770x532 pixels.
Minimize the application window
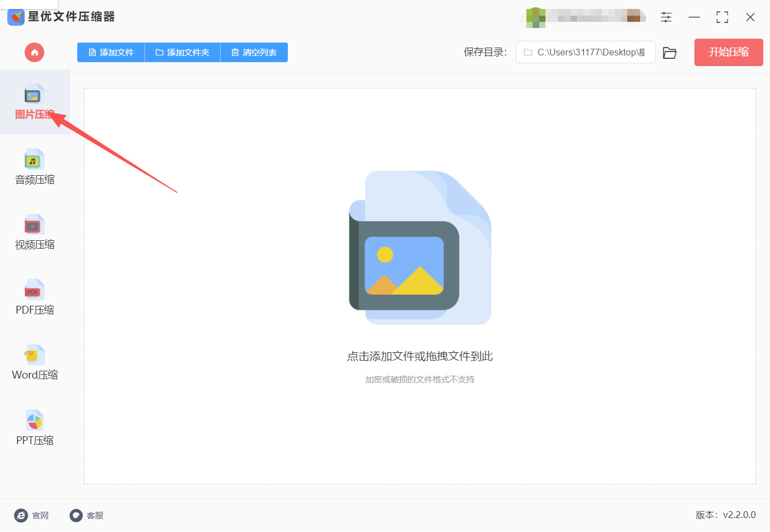[x=694, y=17]
